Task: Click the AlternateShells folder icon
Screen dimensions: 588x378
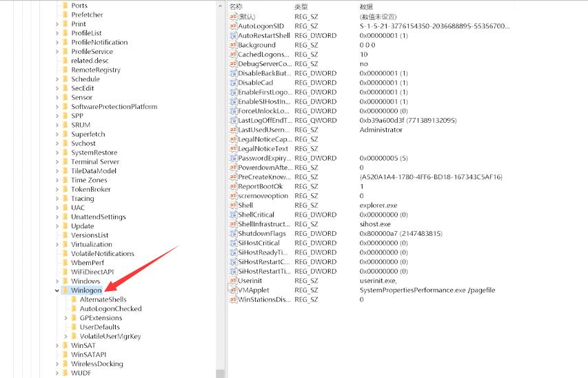Action: click(74, 299)
